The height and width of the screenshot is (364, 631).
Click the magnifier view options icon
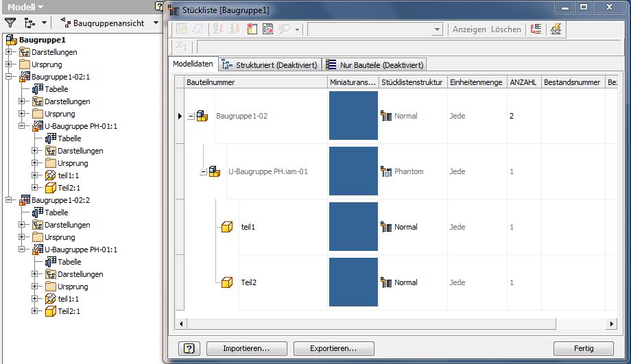pos(284,29)
